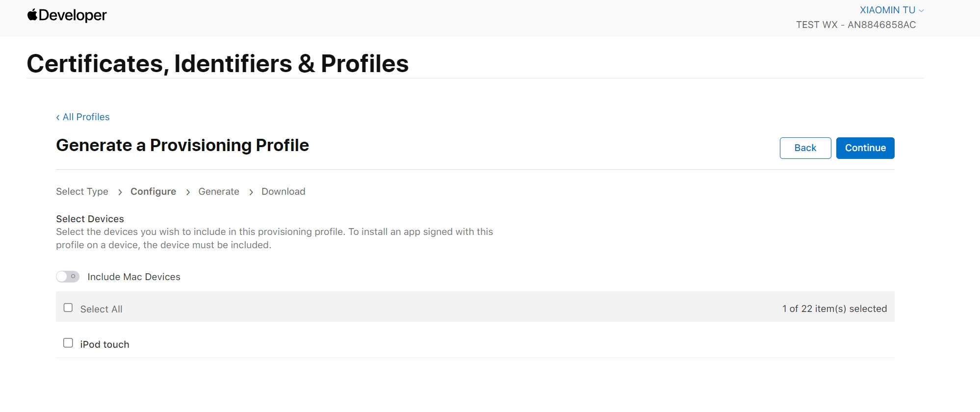This screenshot has height=412, width=980.
Task: Select the Select Type step
Action: click(82, 191)
